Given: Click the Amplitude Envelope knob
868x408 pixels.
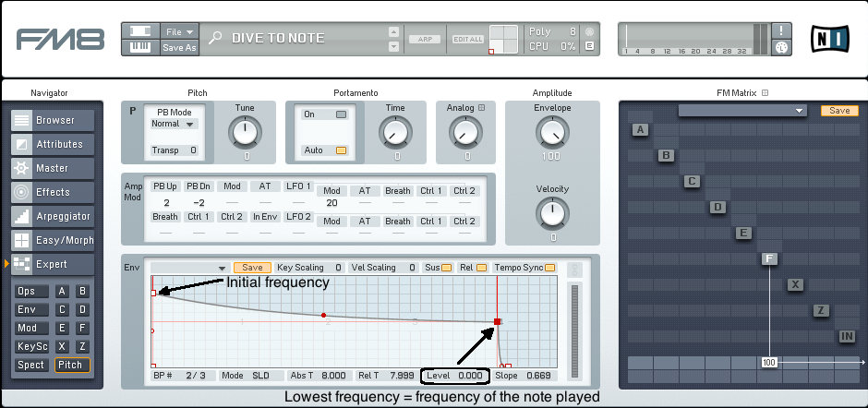Looking at the screenshot, I should (x=552, y=133).
